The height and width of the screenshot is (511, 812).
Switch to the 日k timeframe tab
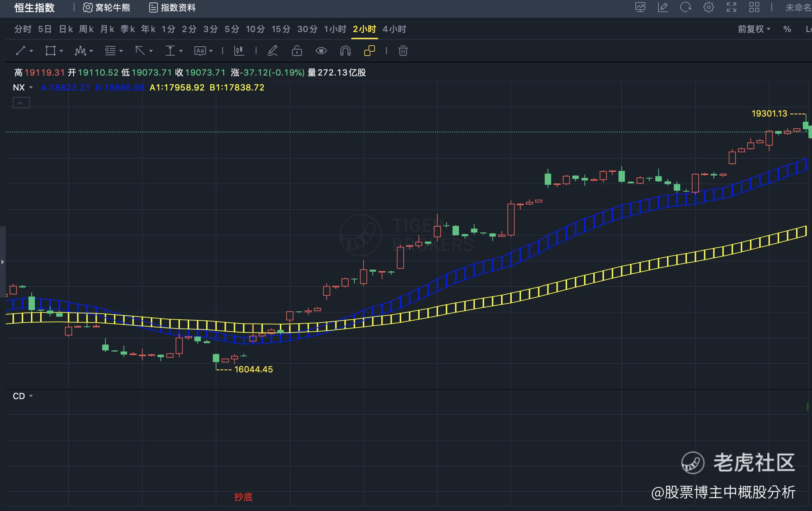pyautogui.click(x=66, y=29)
